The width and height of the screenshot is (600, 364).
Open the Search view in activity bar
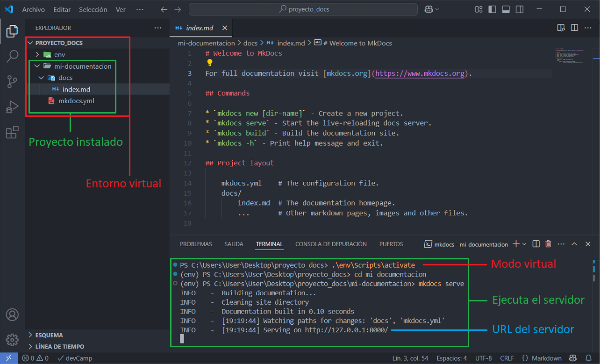[x=12, y=57]
